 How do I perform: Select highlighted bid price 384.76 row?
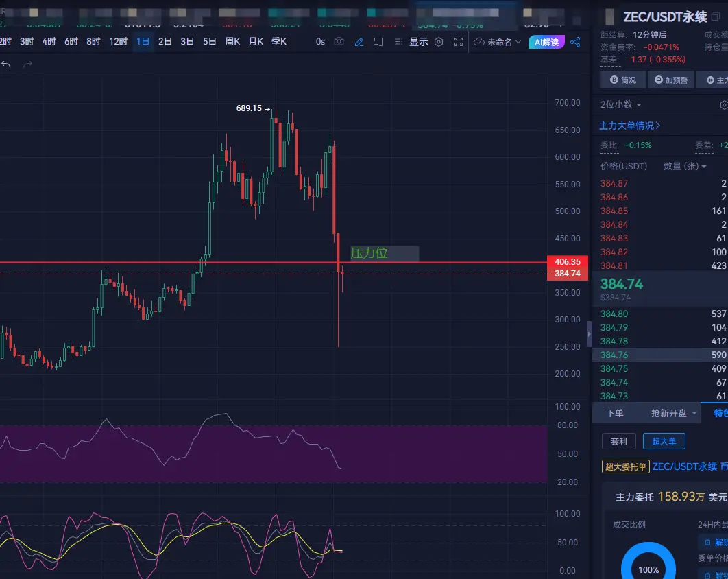(659, 355)
